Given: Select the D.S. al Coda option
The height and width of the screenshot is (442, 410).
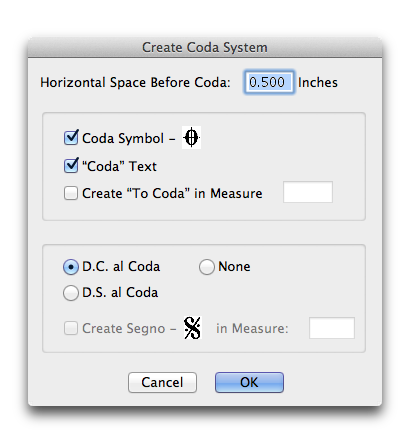Looking at the screenshot, I should [x=71, y=293].
